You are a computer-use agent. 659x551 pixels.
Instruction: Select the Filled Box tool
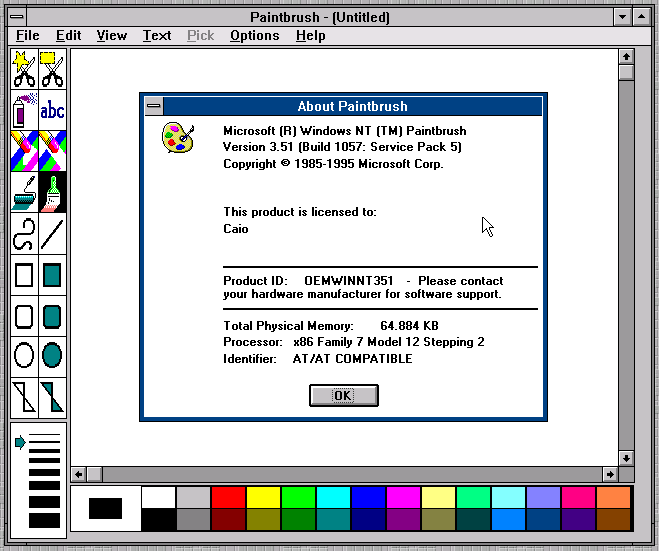click(52, 275)
